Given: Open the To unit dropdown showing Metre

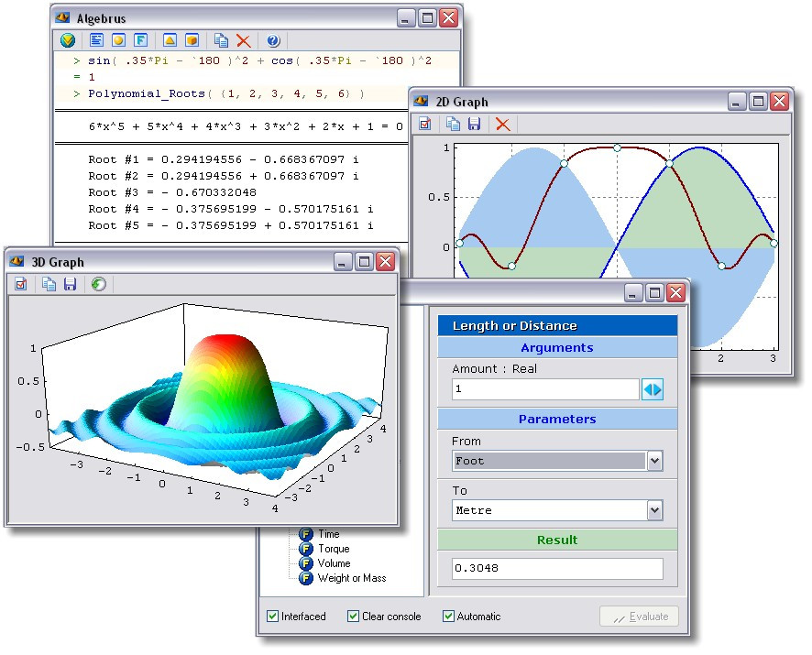Looking at the screenshot, I should click(x=655, y=510).
